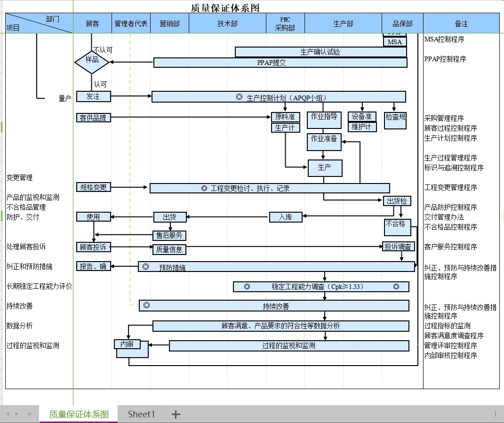The width and height of the screenshot is (504, 423).
Task: Select the 生产部 column header
Action: [x=343, y=24]
